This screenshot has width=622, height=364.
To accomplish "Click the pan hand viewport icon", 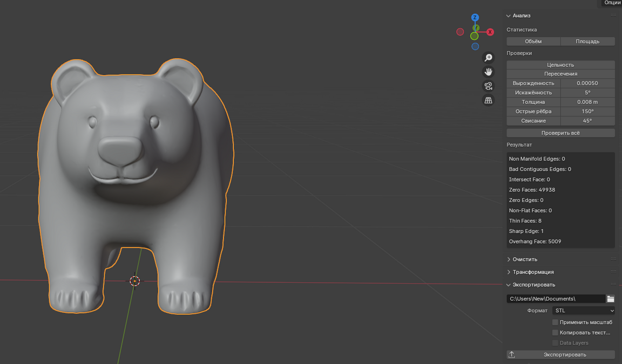I will click(x=488, y=72).
